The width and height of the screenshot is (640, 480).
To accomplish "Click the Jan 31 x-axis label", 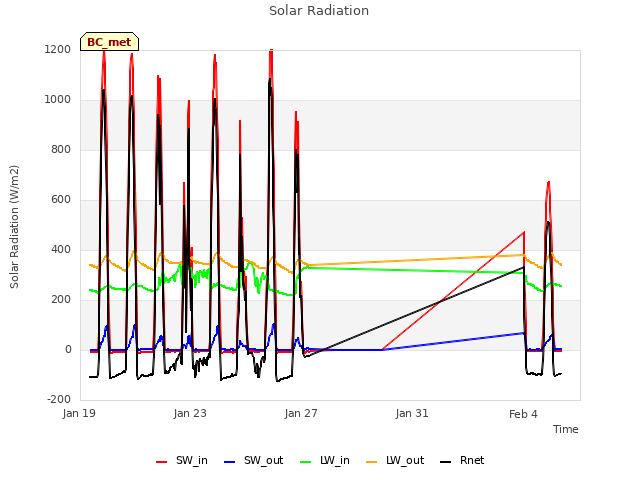I will click(x=412, y=413).
